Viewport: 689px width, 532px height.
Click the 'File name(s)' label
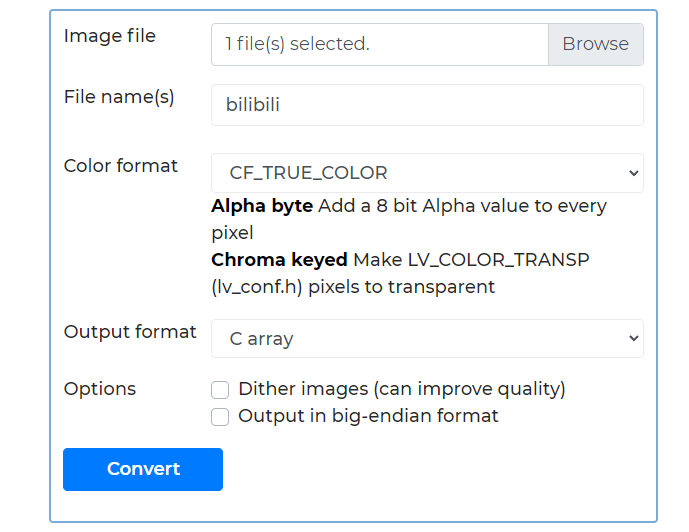(119, 97)
